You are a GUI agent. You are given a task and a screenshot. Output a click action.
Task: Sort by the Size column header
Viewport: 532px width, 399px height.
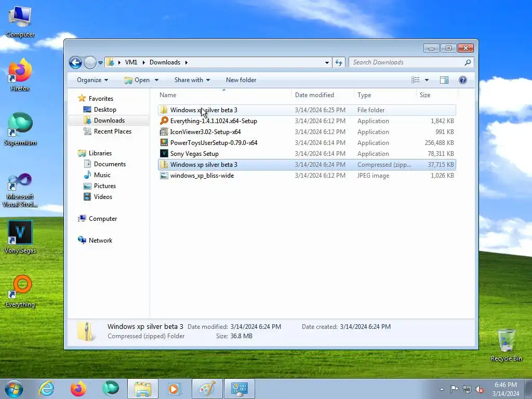(x=437, y=95)
